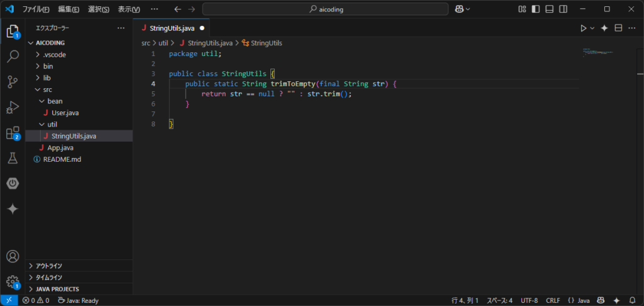Image resolution: width=644 pixels, height=306 pixels.
Task: Open the ファイル menu
Action: pos(36,9)
